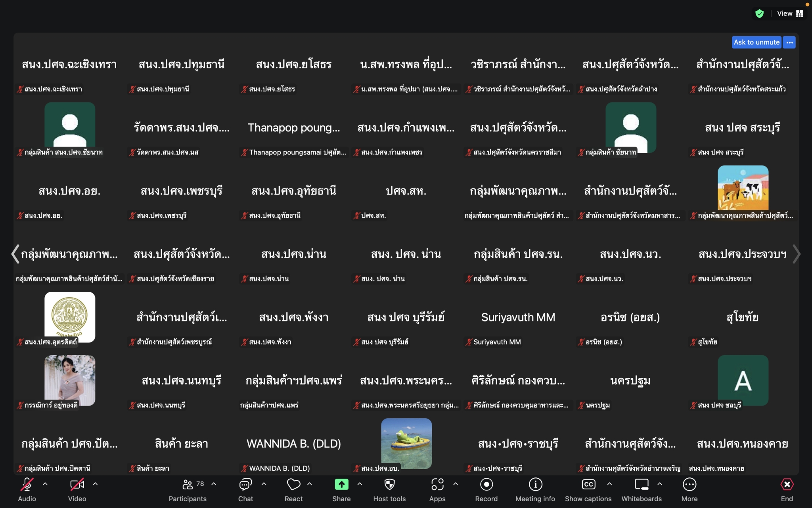
Task: Open share options arrow next to Share
Action: 360,484
